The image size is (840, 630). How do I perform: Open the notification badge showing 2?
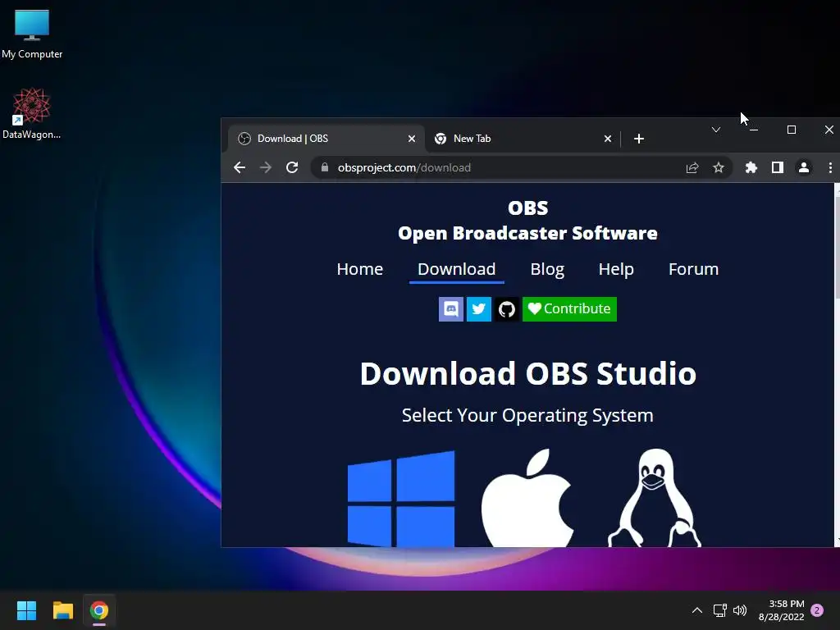817,610
